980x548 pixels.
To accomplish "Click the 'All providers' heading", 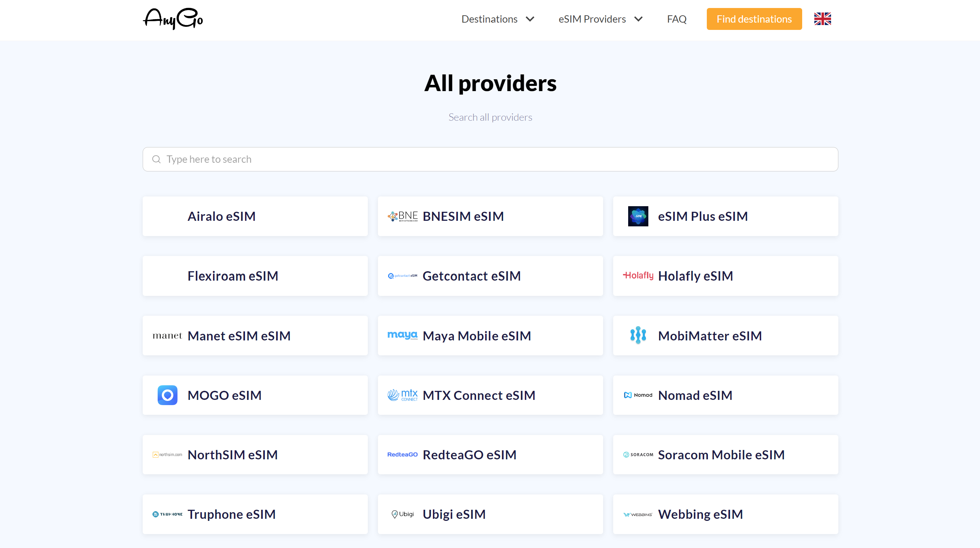I will 490,83.
